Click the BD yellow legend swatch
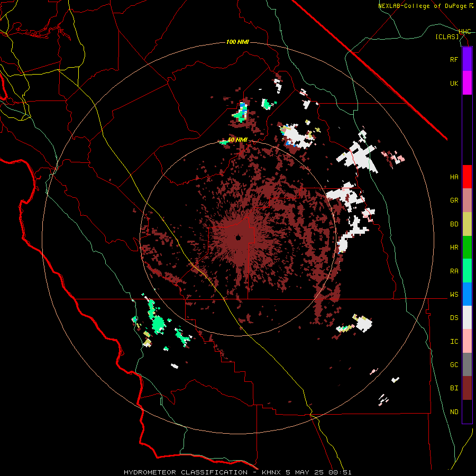 (x=467, y=224)
